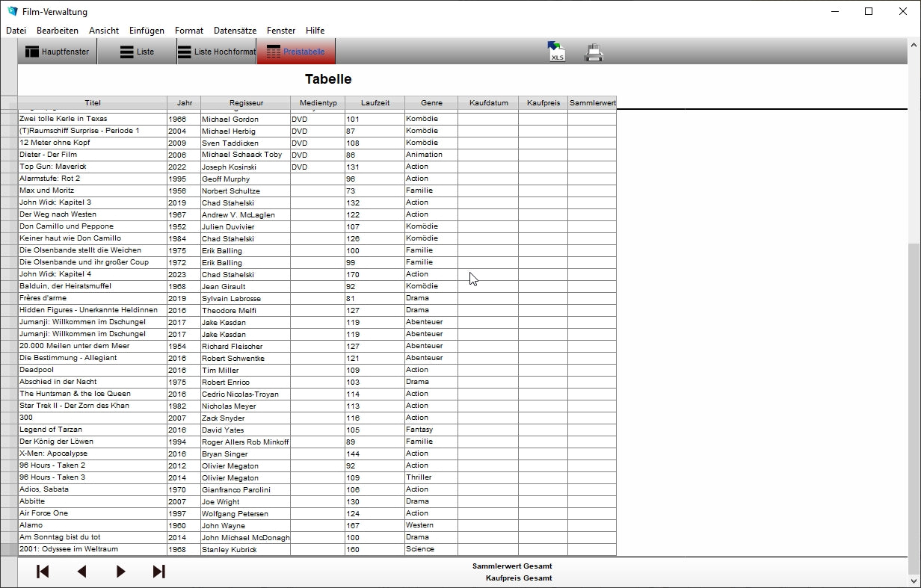Open the Datei menu
This screenshot has width=921, height=588.
point(16,31)
